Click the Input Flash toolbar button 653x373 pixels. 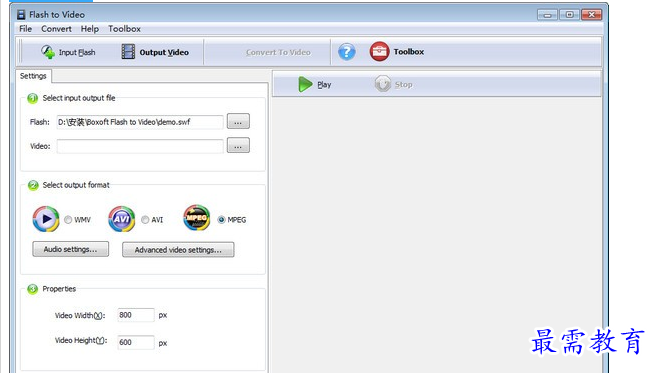tap(68, 52)
